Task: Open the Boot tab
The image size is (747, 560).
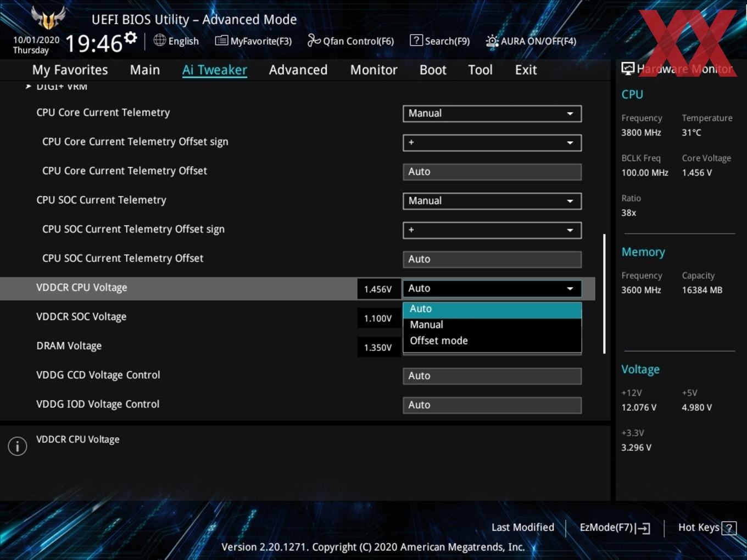Action: coord(433,70)
